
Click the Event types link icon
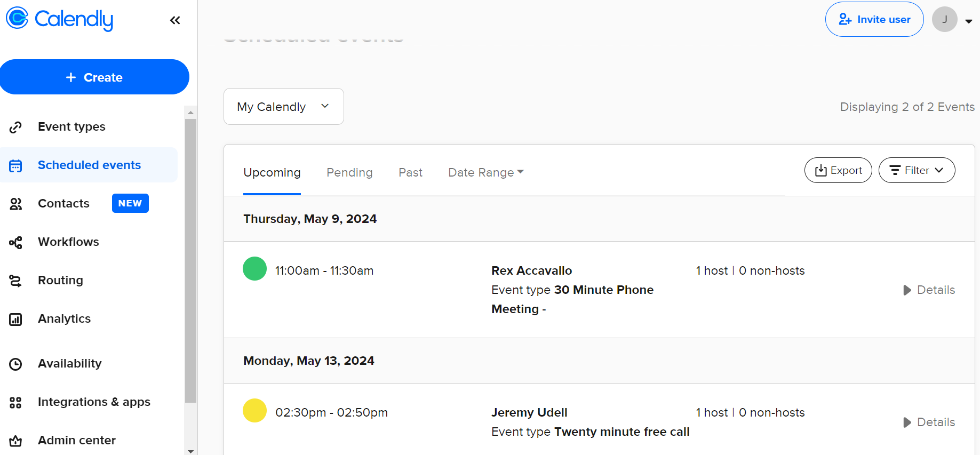(x=16, y=127)
